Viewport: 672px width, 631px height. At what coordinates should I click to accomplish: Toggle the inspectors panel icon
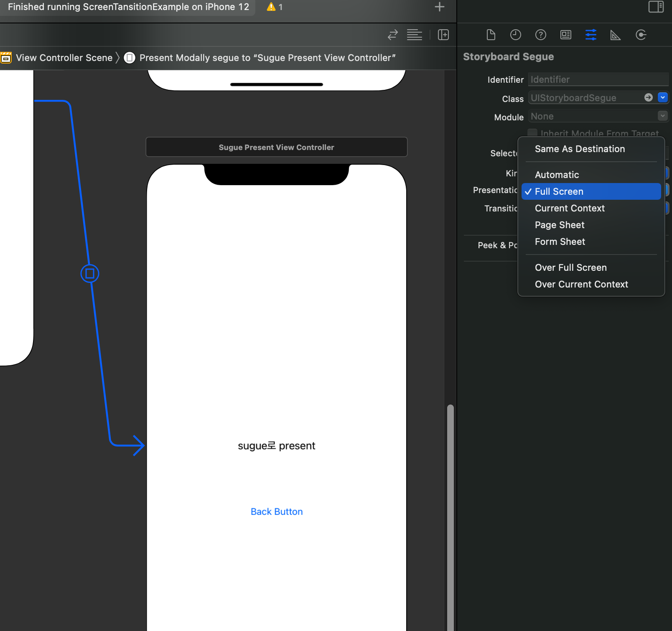pos(656,7)
